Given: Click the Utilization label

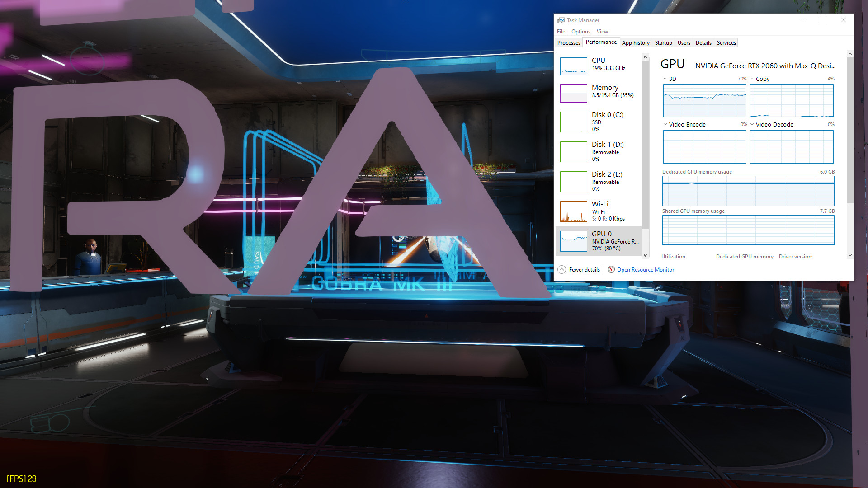Looking at the screenshot, I should (673, 257).
